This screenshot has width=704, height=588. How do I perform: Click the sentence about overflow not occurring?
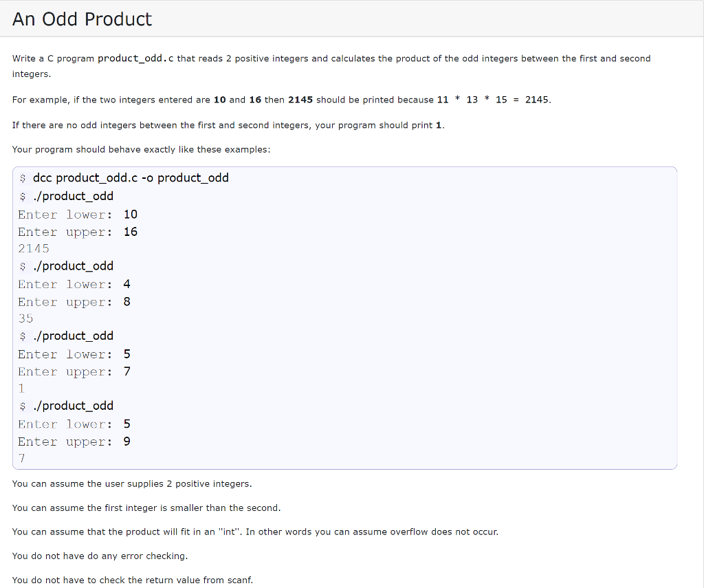coord(255,532)
